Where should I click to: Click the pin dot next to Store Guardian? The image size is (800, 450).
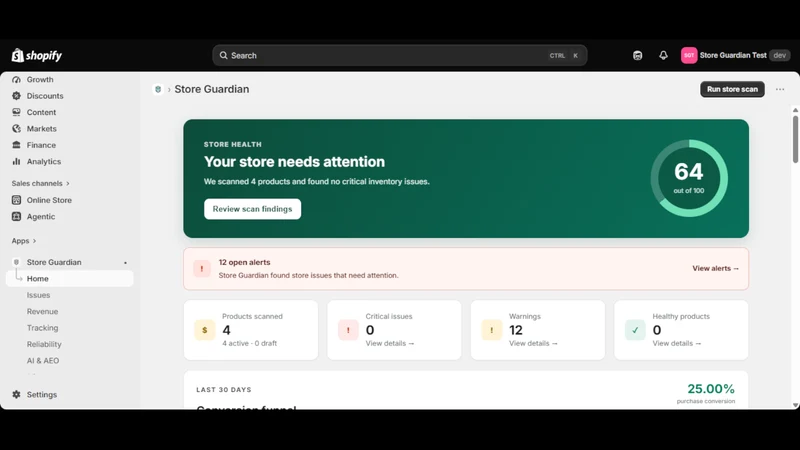[126, 263]
